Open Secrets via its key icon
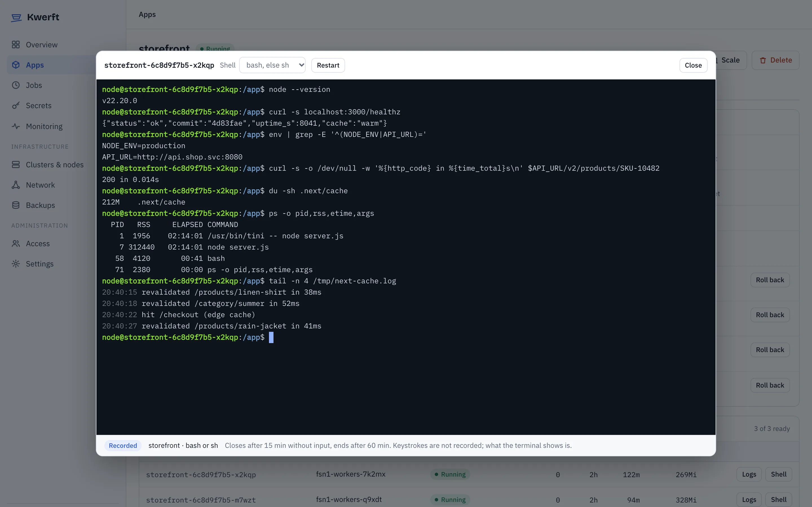 coord(16,106)
